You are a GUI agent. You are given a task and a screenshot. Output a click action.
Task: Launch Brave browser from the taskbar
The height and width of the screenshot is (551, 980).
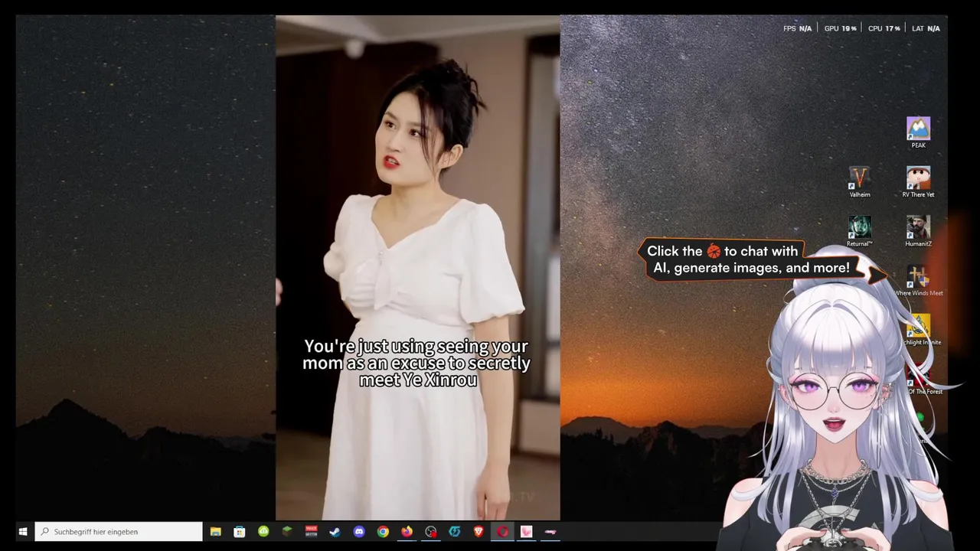pos(479,532)
